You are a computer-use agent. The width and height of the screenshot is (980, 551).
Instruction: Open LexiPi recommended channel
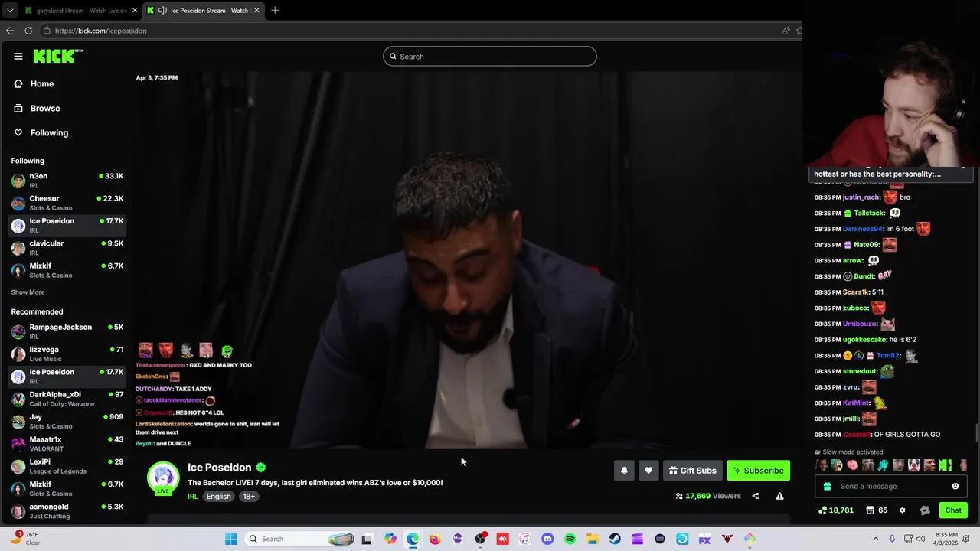(x=67, y=466)
